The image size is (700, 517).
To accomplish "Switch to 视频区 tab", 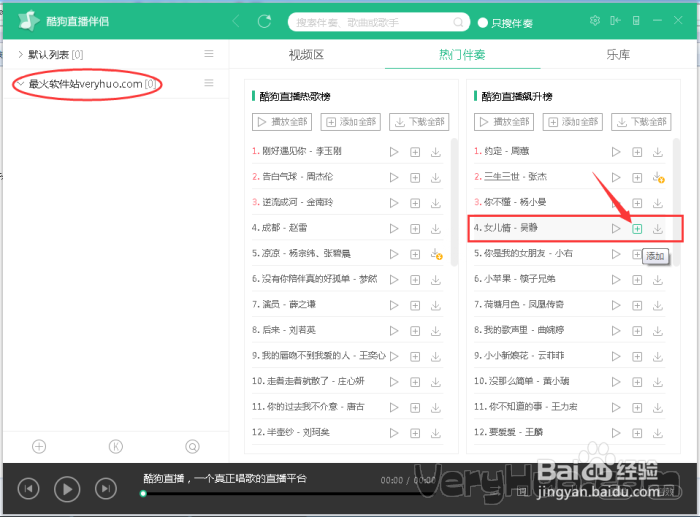I will (306, 55).
